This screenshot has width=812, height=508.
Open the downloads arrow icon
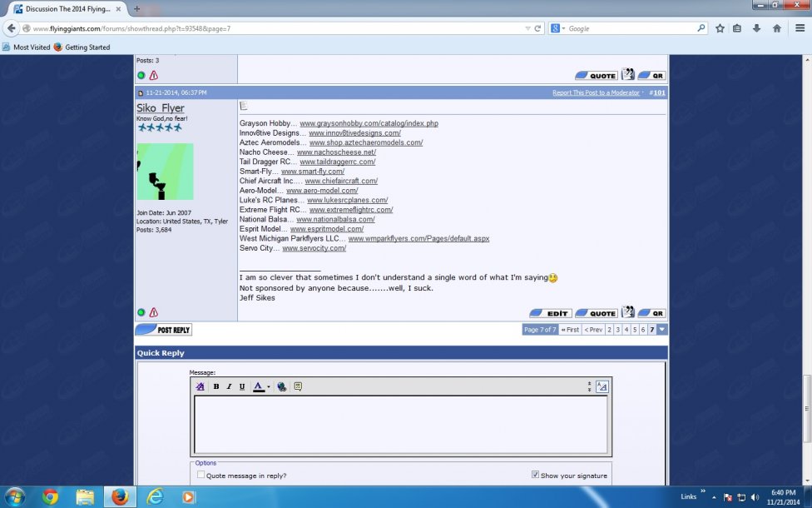pyautogui.click(x=756, y=28)
